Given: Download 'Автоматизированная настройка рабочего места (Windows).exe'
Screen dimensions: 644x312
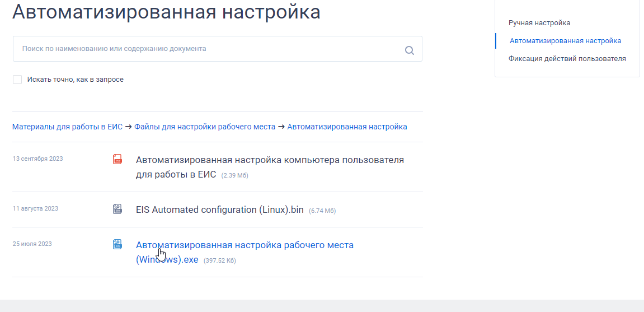Looking at the screenshot, I should click(x=245, y=245).
